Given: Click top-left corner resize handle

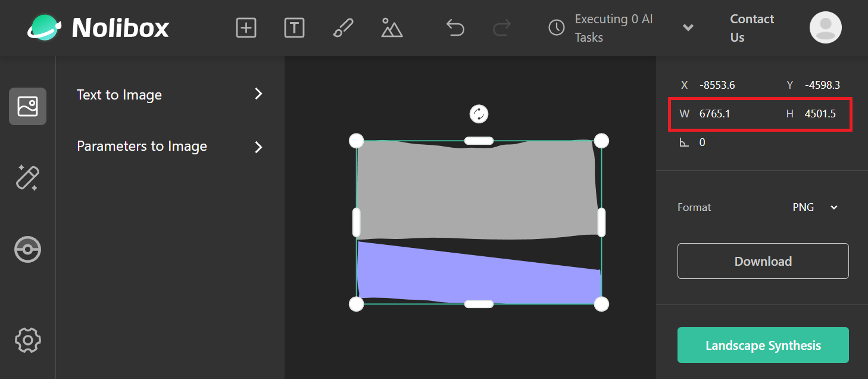Looking at the screenshot, I should click(356, 141).
